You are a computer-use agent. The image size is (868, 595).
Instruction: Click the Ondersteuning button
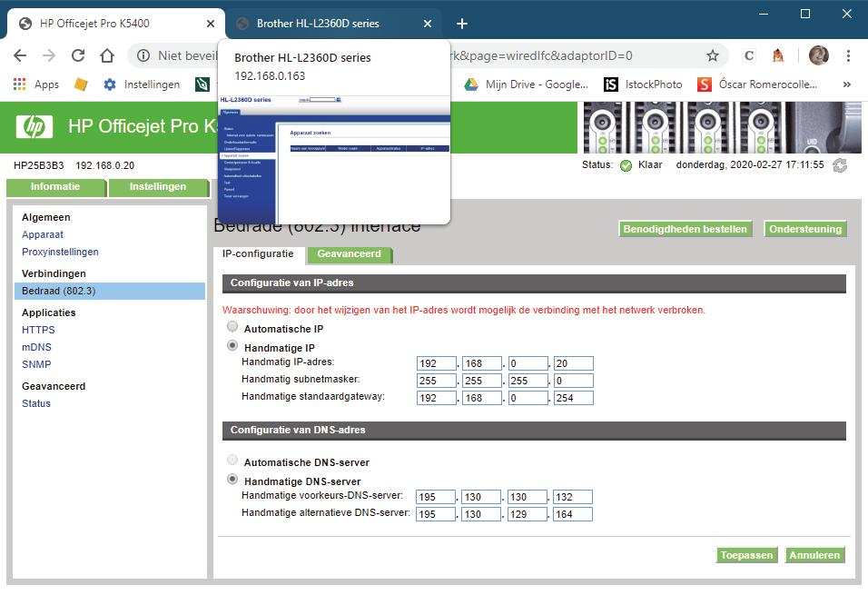pyautogui.click(x=804, y=229)
